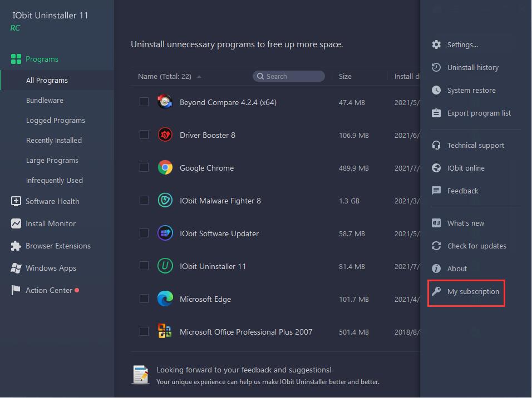The width and height of the screenshot is (532, 398).
Task: Click the feedback notepad icon at bottom
Action: click(x=141, y=375)
